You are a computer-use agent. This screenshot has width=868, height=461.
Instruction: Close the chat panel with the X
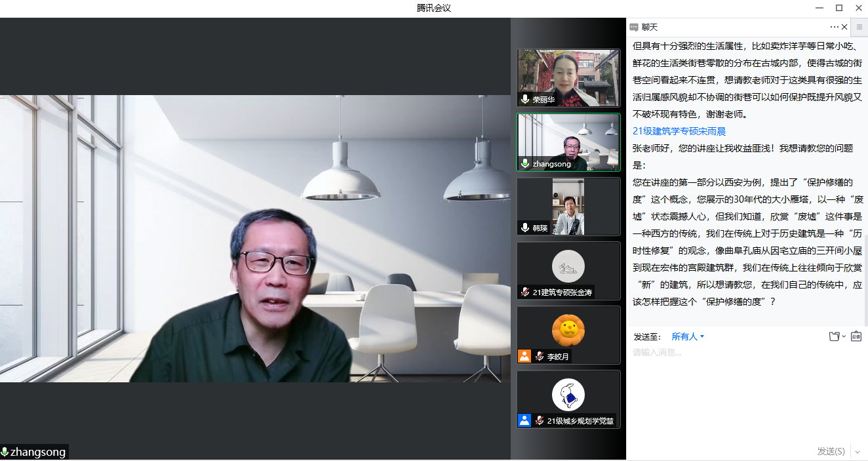[844, 27]
